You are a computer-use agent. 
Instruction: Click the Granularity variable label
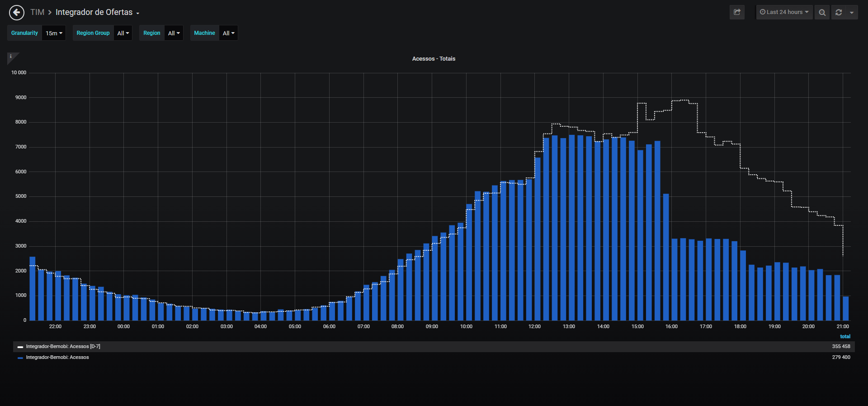point(24,33)
